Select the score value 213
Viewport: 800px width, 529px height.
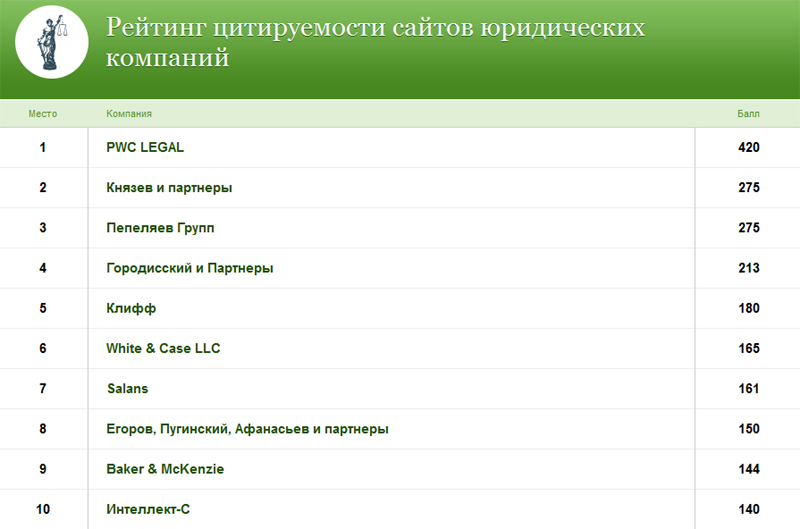click(749, 268)
